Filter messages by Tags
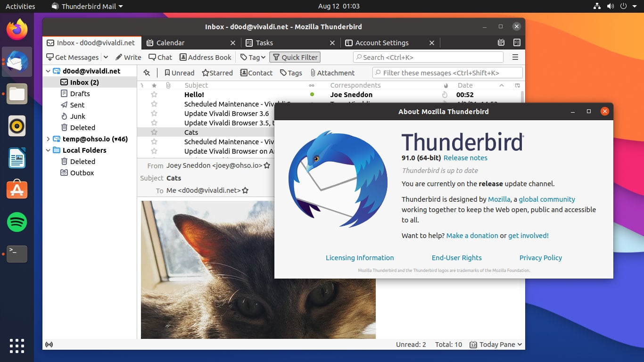644x362 pixels. click(x=291, y=73)
